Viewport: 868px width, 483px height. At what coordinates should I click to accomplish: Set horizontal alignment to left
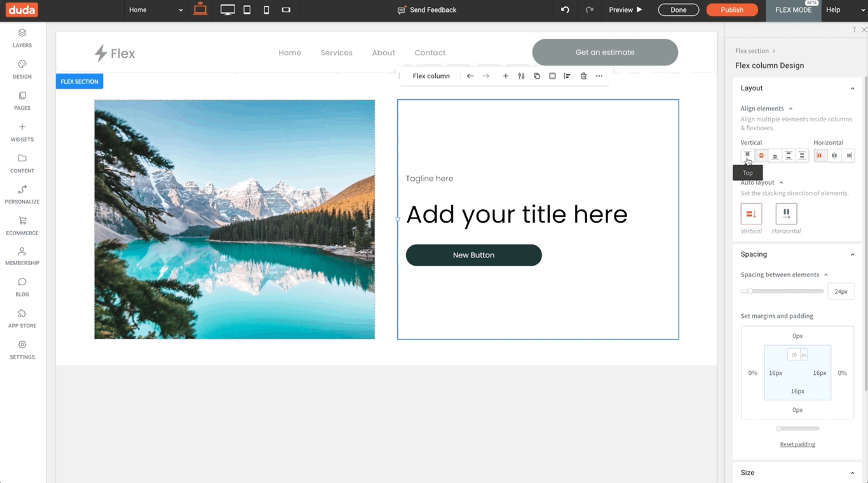pyautogui.click(x=820, y=155)
